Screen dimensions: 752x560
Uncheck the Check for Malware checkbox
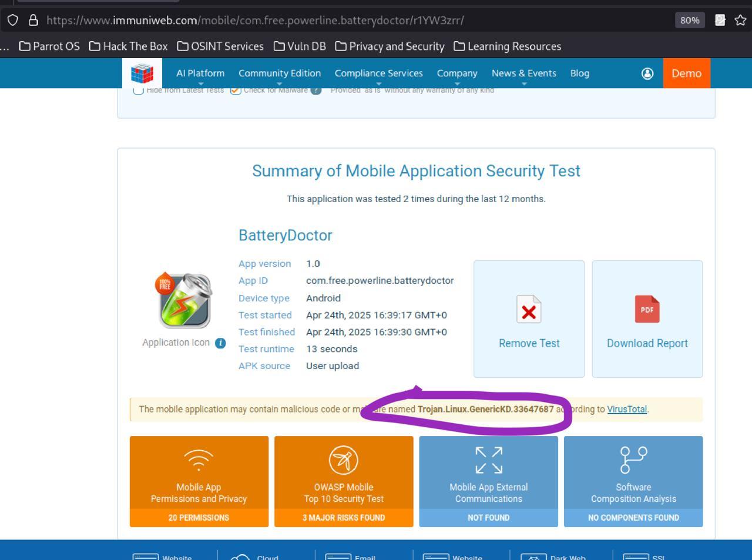(236, 90)
